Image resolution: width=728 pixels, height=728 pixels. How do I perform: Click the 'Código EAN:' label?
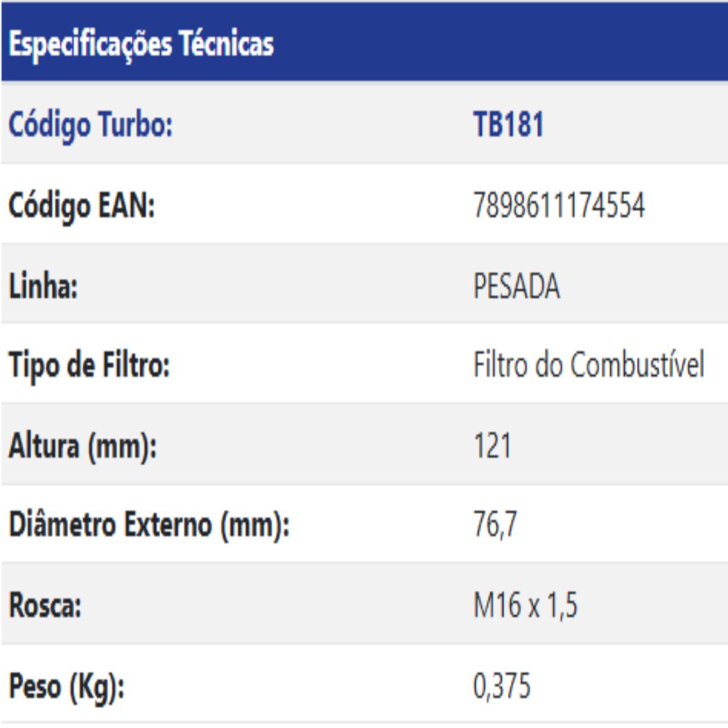pos(80,206)
